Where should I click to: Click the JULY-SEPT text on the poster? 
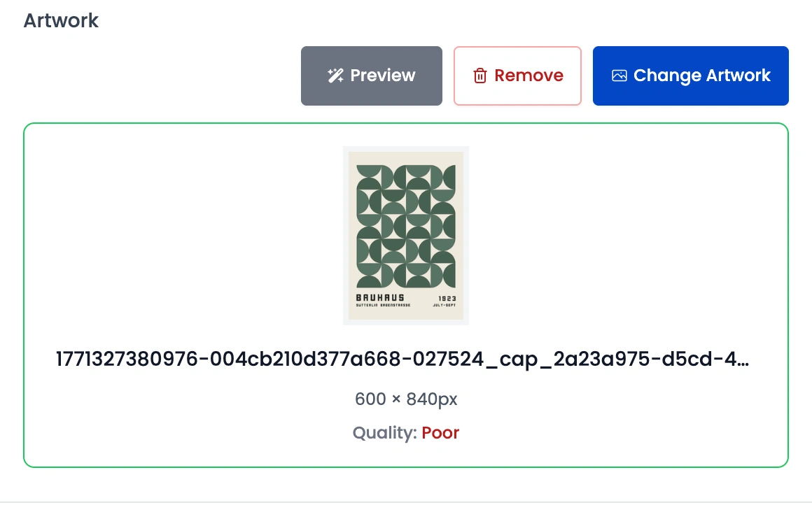tap(444, 306)
